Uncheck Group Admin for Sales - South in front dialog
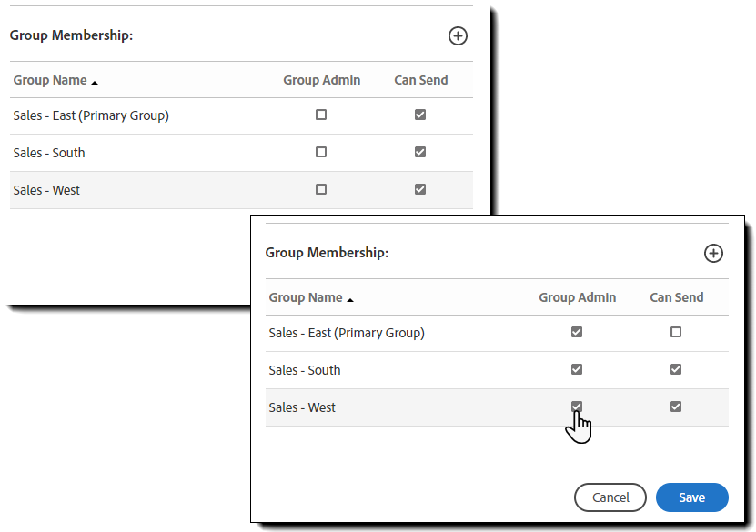This screenshot has height=532, width=756. [x=576, y=370]
